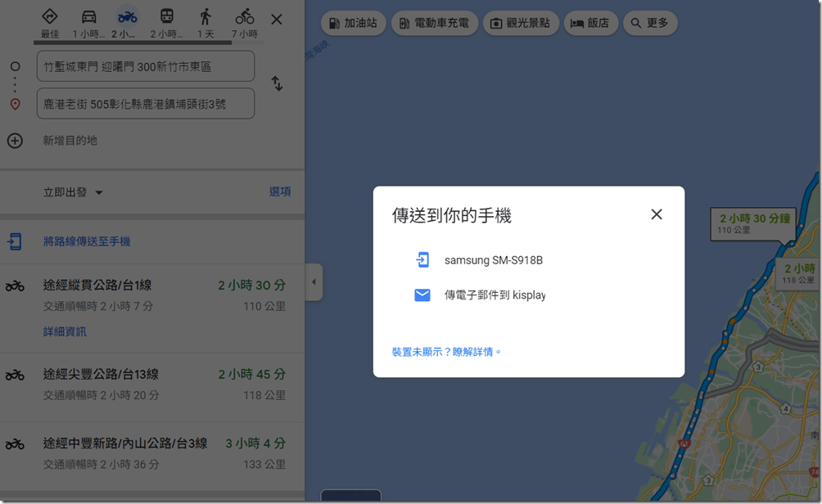Click the email envelope icon
This screenshot has height=504, width=822.
422,295
